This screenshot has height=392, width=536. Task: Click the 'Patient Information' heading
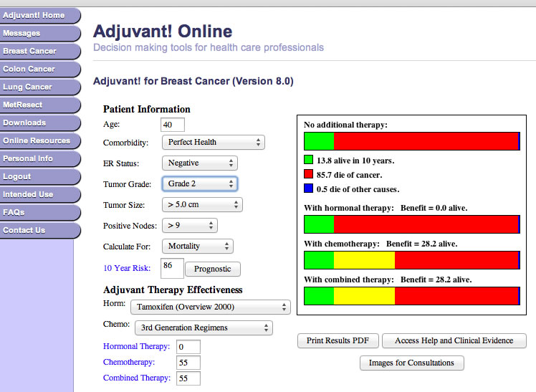click(147, 110)
